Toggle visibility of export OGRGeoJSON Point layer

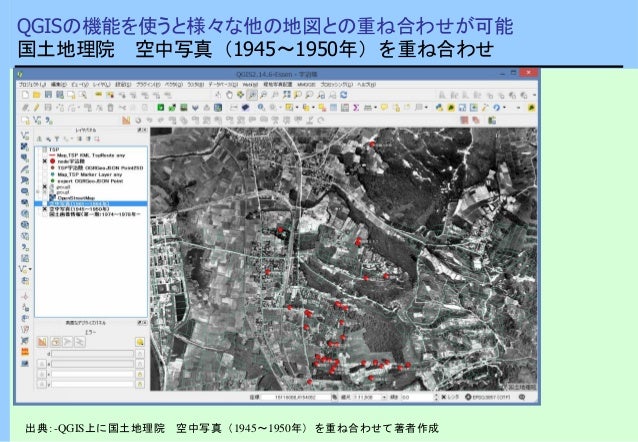(x=45, y=181)
